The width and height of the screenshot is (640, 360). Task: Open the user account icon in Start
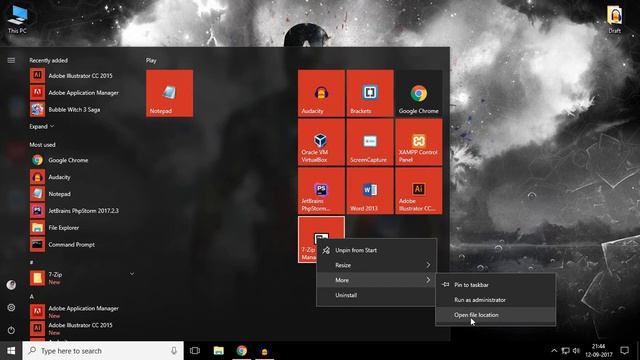coord(11,285)
